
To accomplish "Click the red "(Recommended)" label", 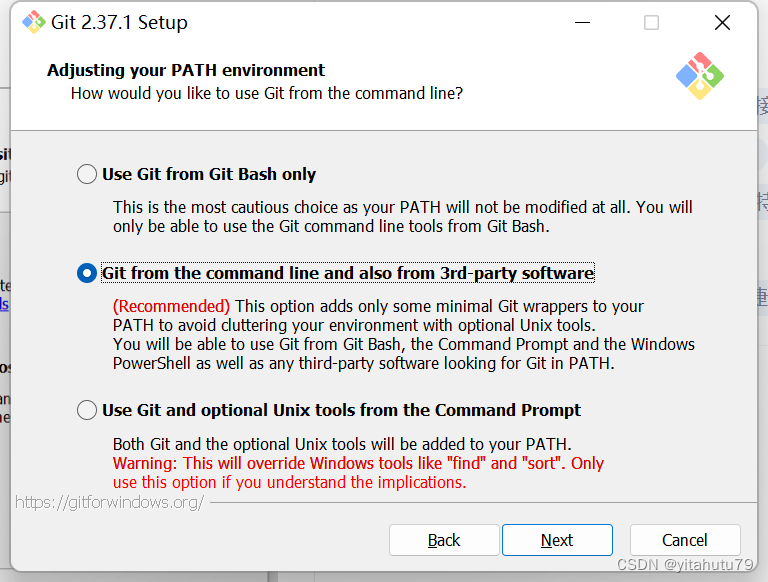I will coord(171,306).
